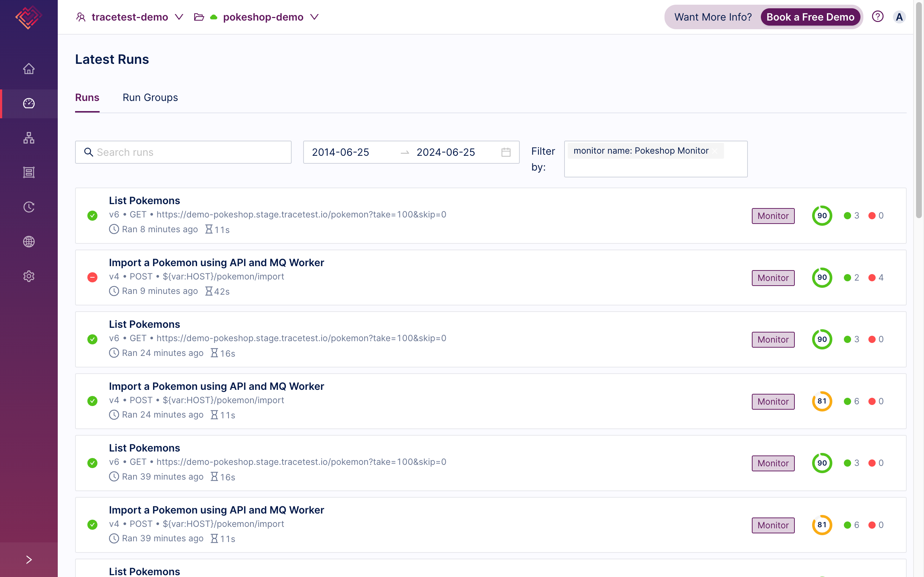The width and height of the screenshot is (924, 577).
Task: Open the date range calendar icon
Action: click(x=506, y=152)
